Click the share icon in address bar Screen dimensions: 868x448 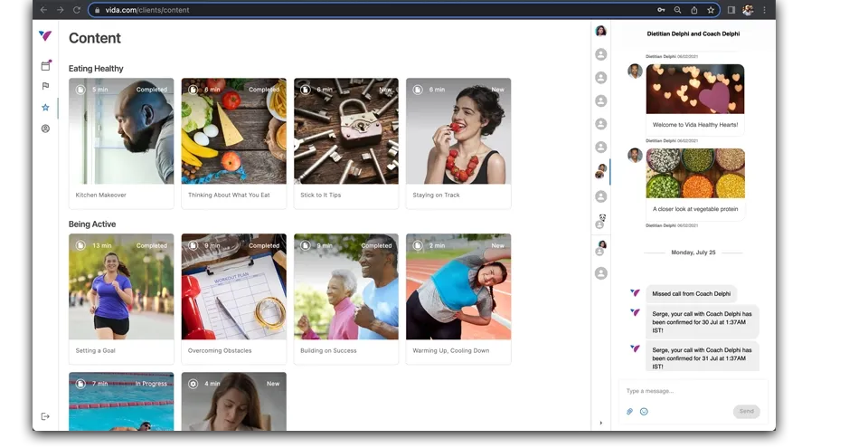tap(694, 10)
